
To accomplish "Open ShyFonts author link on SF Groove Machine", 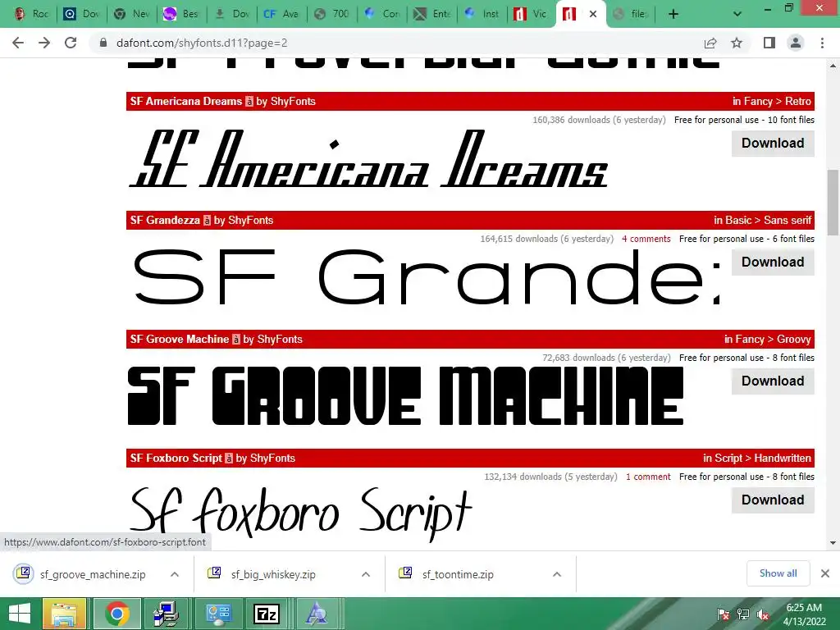I will tap(280, 339).
